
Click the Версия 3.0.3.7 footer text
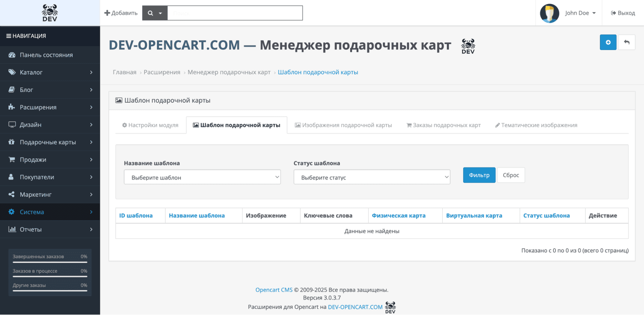[322, 298]
